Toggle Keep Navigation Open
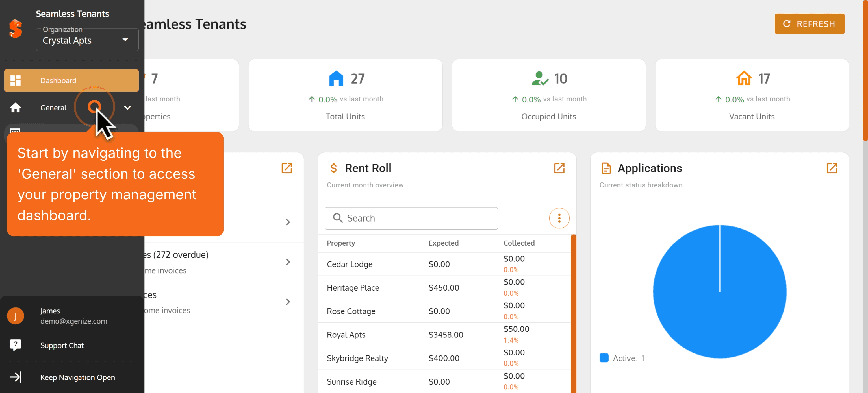This screenshot has width=868, height=393. tap(71, 377)
